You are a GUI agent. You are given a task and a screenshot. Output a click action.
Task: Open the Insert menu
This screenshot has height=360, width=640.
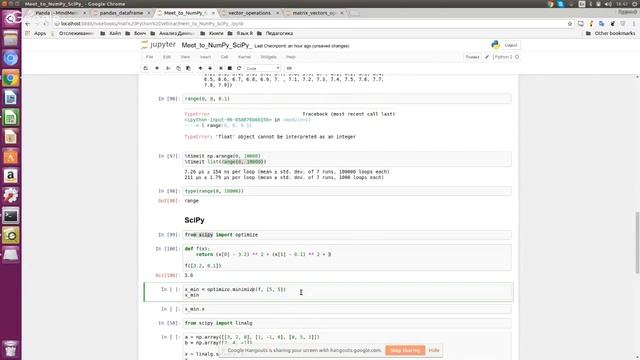(x=205, y=57)
